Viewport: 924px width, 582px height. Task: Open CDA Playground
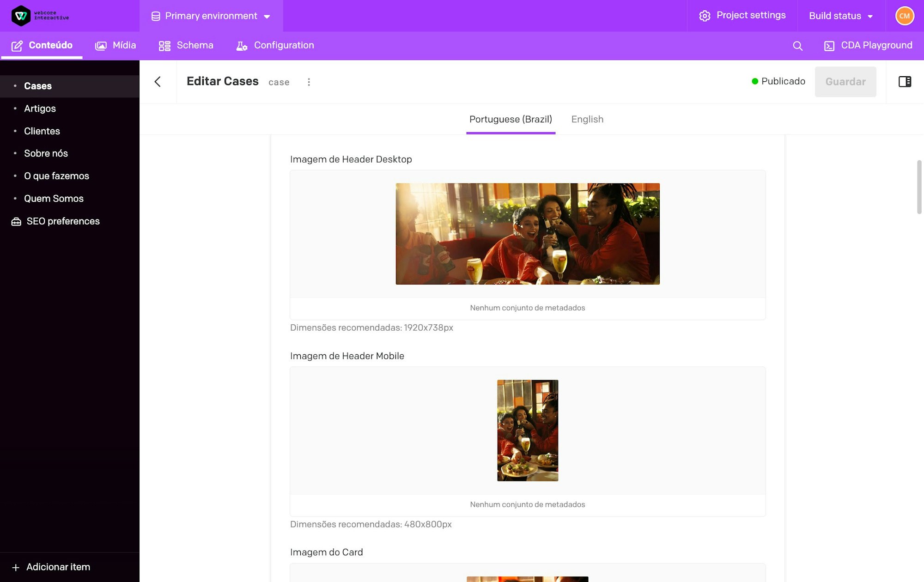pos(868,45)
